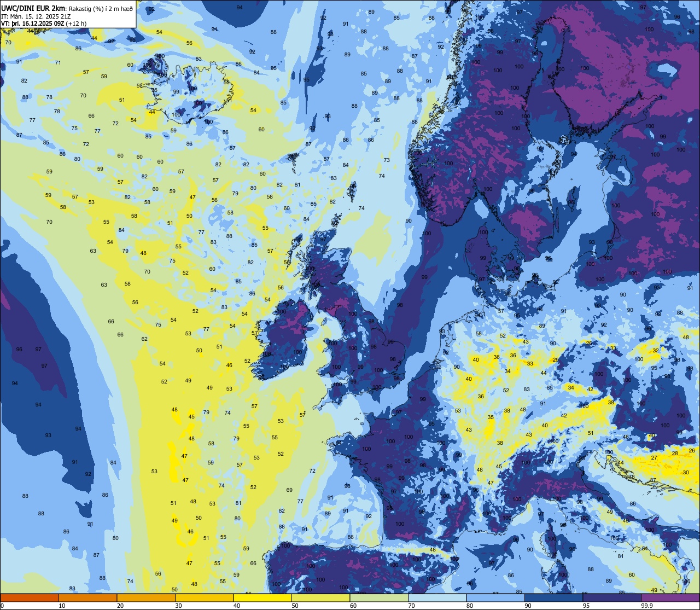Click the map value '73' near Norway
The width and height of the screenshot is (700, 610).
387,160
